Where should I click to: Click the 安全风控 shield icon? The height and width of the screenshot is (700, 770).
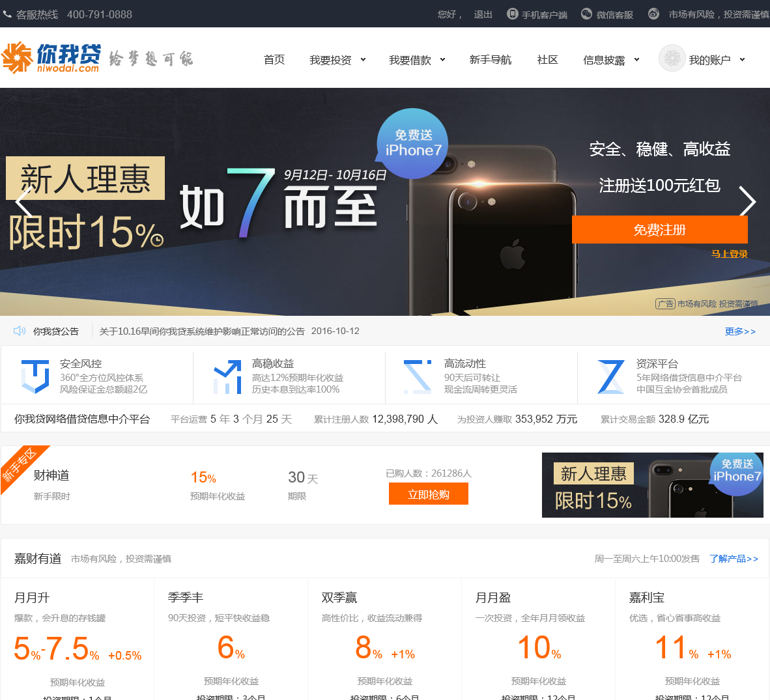(35, 376)
